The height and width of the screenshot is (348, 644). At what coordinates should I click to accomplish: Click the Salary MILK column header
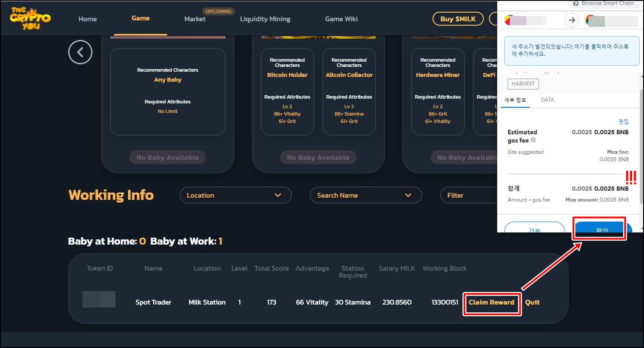(397, 268)
